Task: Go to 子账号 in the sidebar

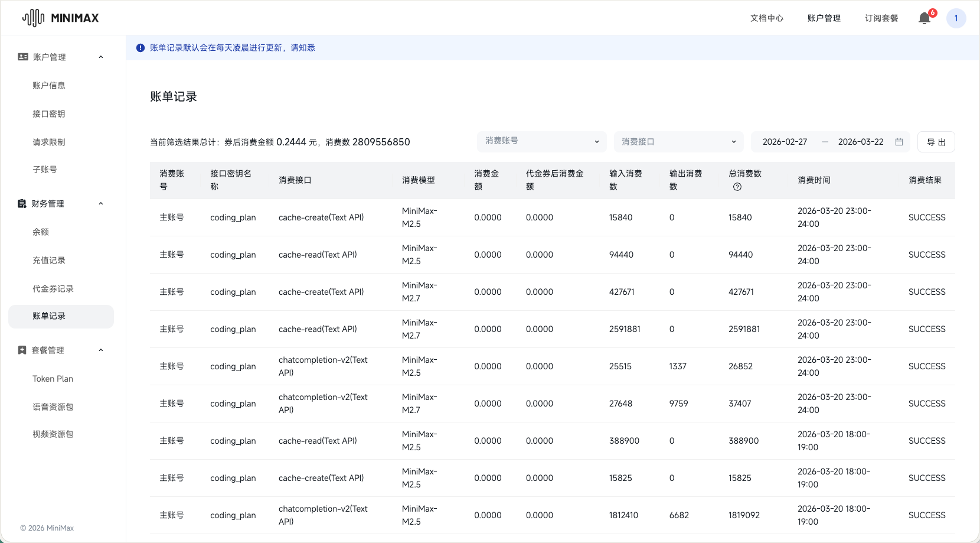Action: coord(45,169)
